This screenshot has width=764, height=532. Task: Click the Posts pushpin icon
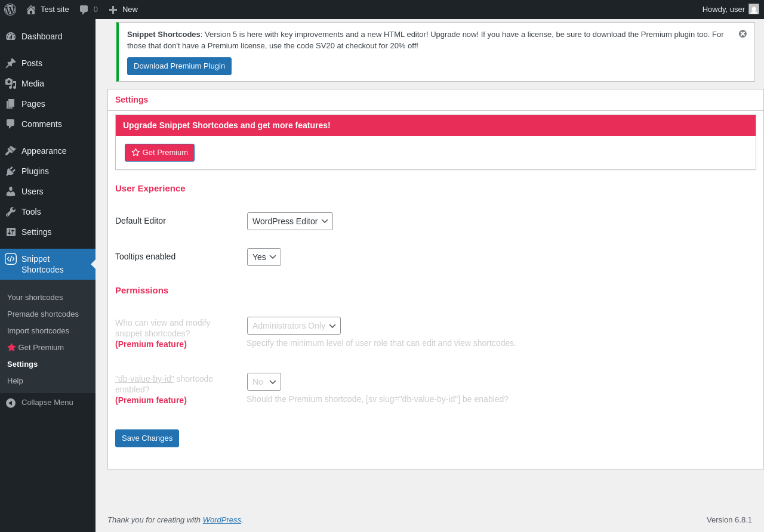coord(11,63)
